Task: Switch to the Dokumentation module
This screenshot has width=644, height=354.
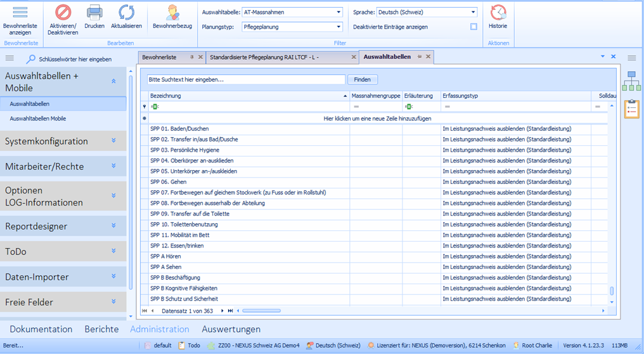Action: point(41,329)
